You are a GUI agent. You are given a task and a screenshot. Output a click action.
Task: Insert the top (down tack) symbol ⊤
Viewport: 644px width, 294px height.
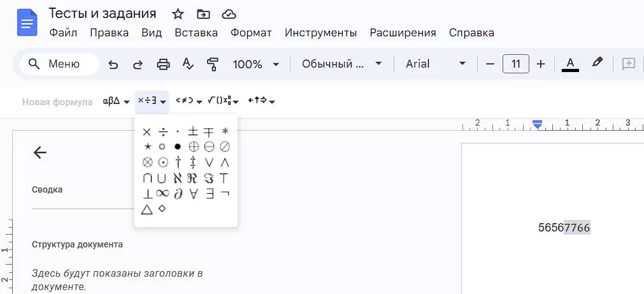[224, 179]
